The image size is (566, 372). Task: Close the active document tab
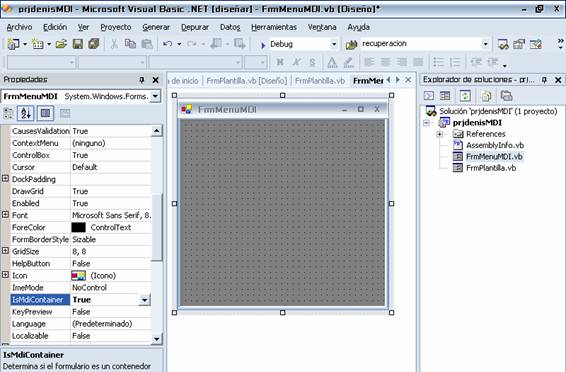[408, 80]
